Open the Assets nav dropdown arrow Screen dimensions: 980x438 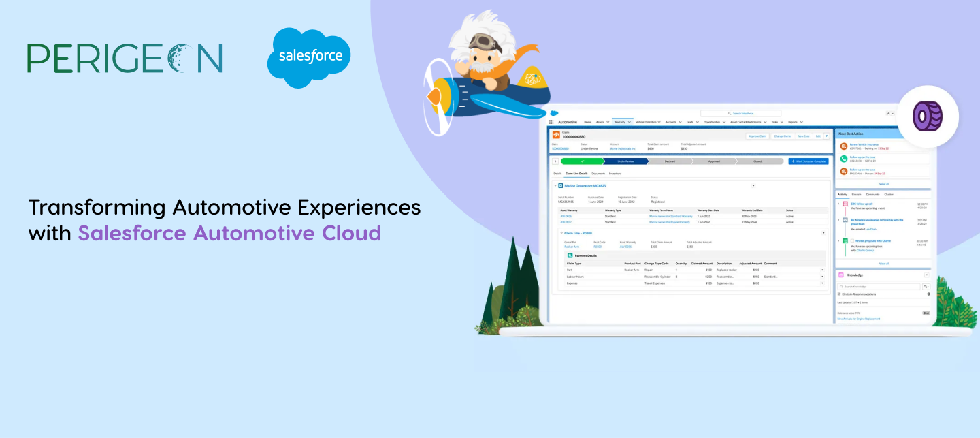[x=607, y=122]
